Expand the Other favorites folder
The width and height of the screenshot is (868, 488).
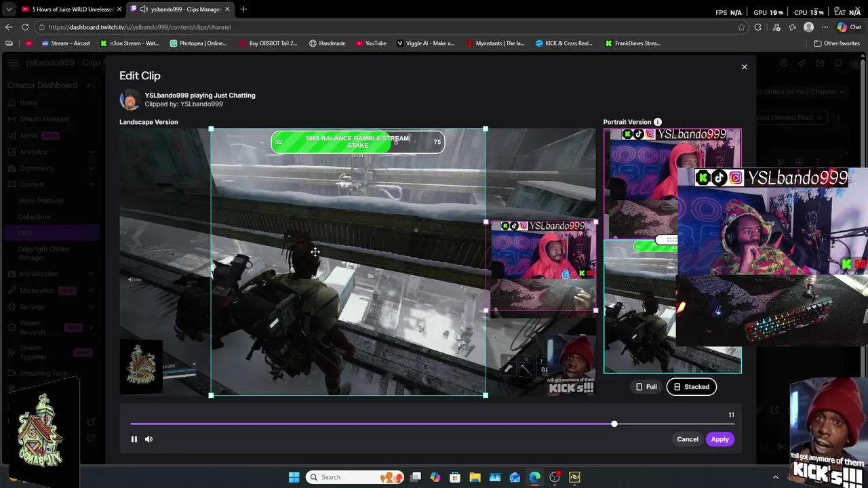(x=837, y=43)
